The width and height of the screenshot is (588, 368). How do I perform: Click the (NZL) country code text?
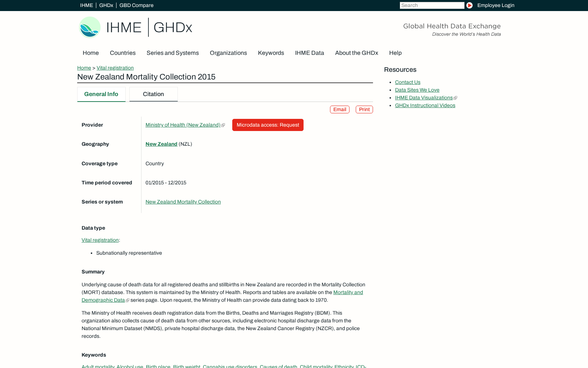(185, 144)
